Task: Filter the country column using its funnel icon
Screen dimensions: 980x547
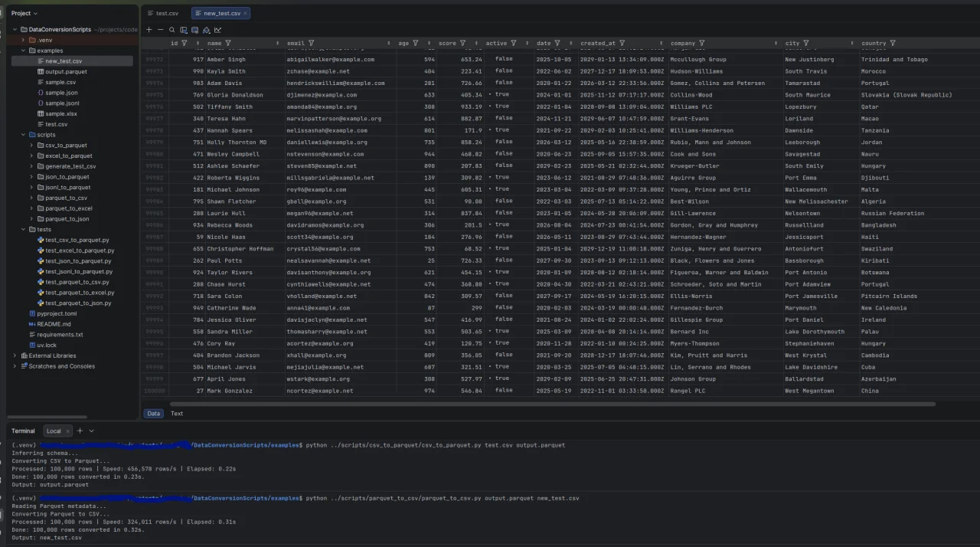Action: pos(893,44)
